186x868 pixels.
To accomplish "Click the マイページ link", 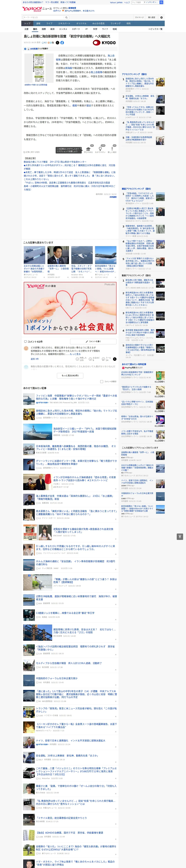I will coord(139,18).
